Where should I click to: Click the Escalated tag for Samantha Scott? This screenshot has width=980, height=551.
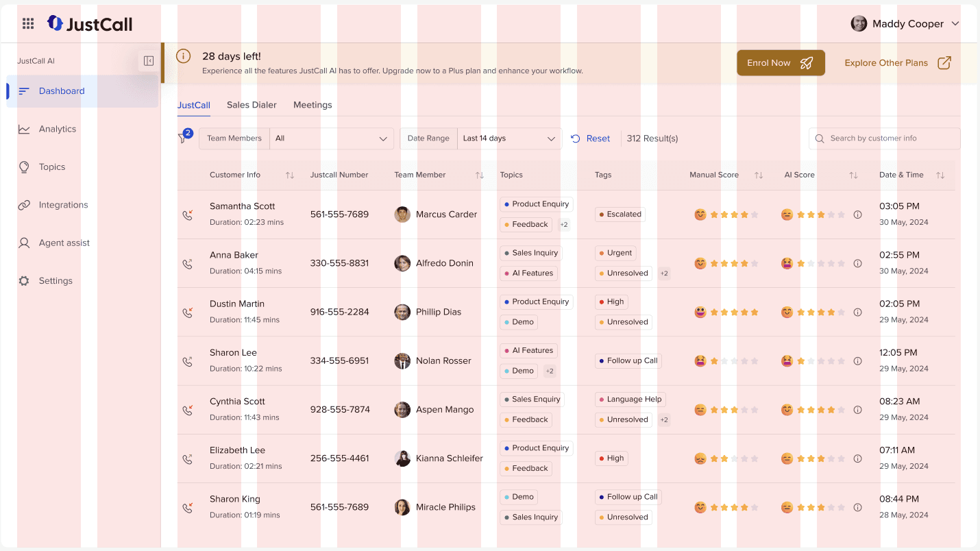pos(620,215)
